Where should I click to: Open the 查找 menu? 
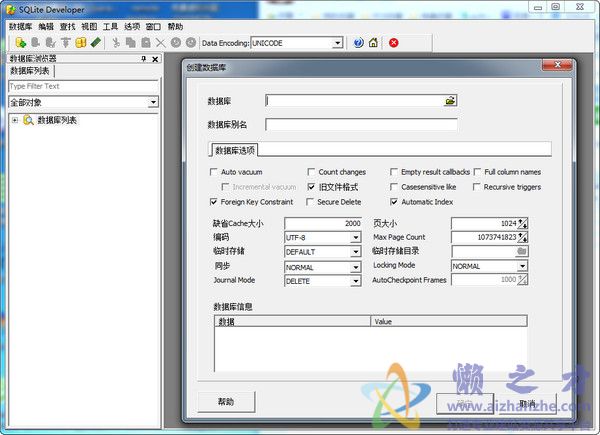pos(68,26)
